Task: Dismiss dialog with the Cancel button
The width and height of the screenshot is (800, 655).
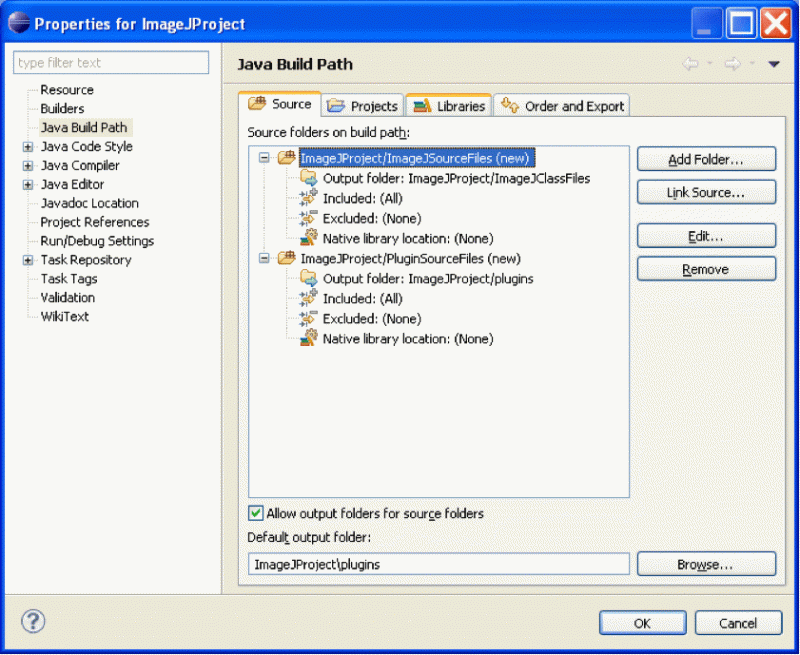Action: point(738,623)
